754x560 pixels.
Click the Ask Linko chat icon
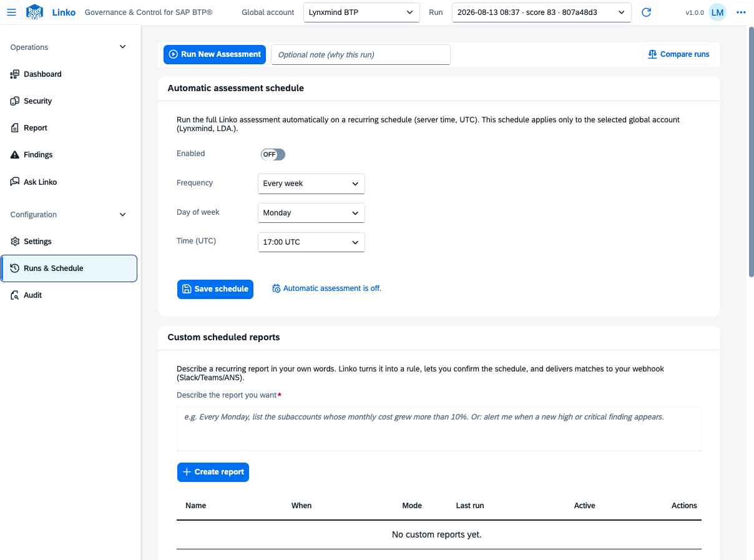point(15,182)
